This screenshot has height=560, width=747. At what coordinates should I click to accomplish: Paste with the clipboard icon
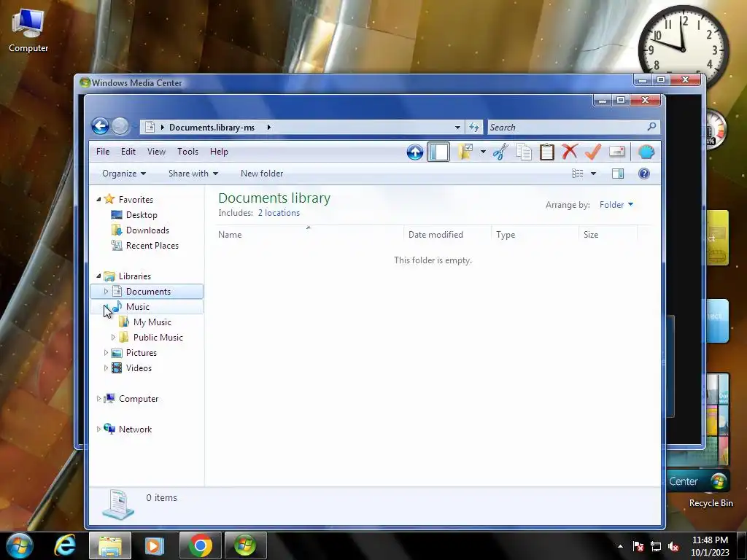[547, 152]
